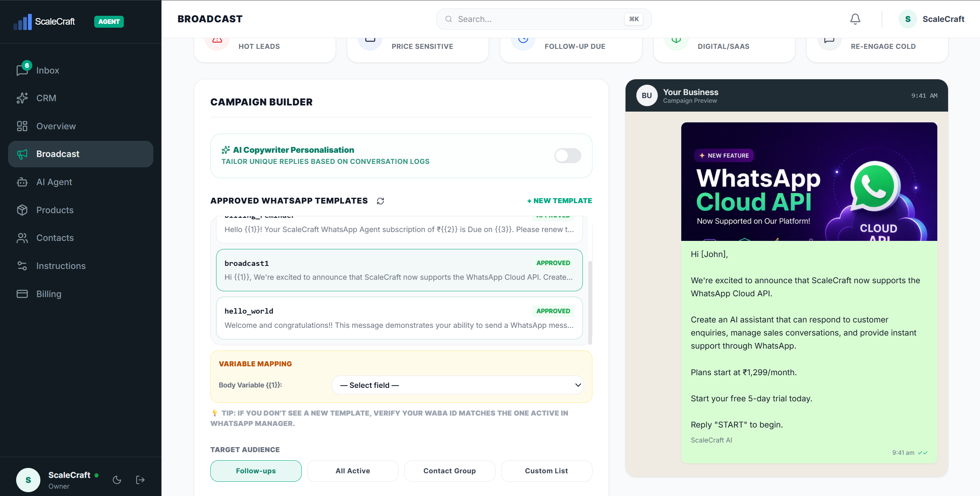Open notifications bell icon

coord(855,19)
